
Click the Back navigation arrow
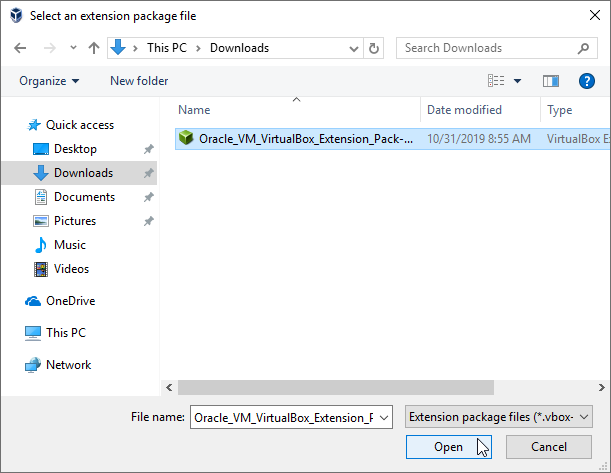point(22,48)
